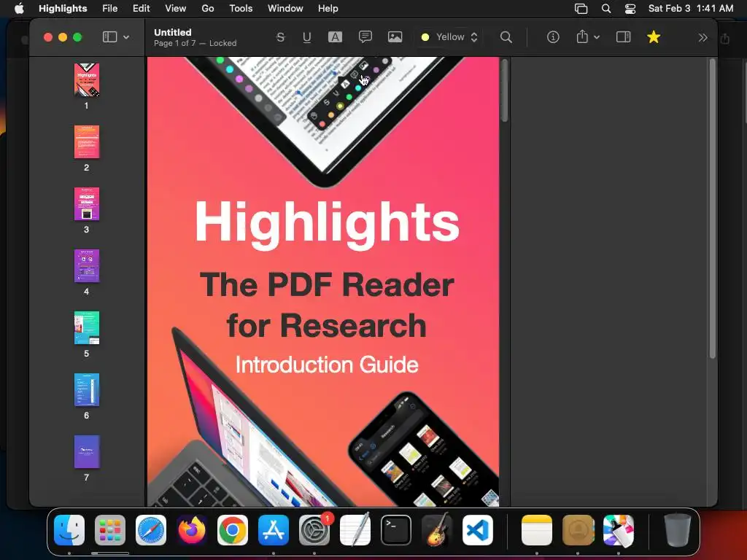The width and height of the screenshot is (747, 560).
Task: Click the date and time clock
Action: click(x=691, y=9)
